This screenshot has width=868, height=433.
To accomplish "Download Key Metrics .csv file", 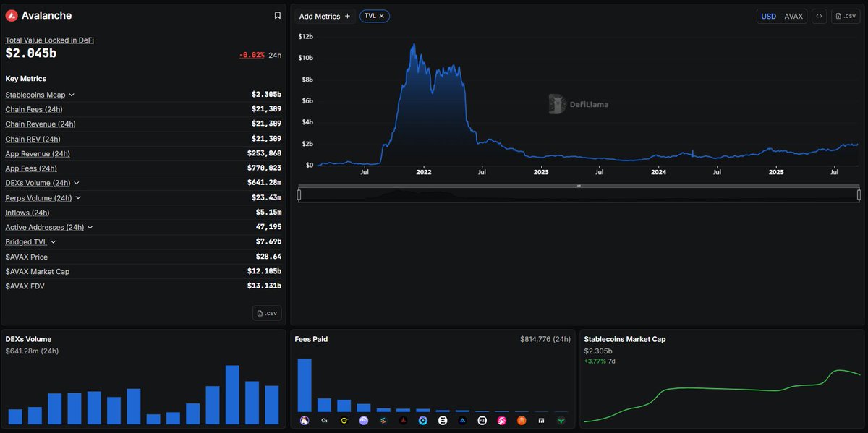I will 267,313.
